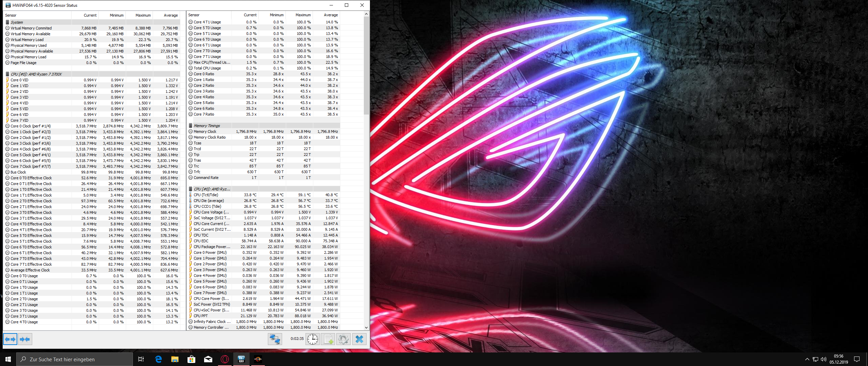The height and width of the screenshot is (366, 868).
Task: Open Ryzen Master from the taskbar
Action: click(x=258, y=359)
